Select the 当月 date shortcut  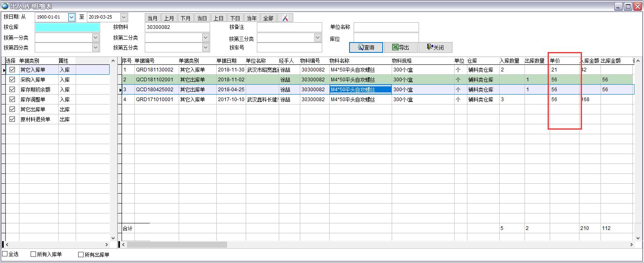pyautogui.click(x=153, y=18)
